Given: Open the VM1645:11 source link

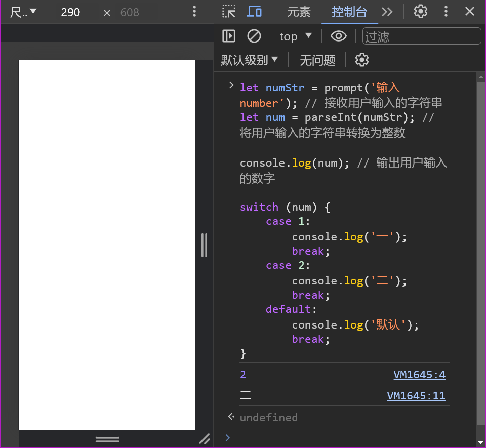Looking at the screenshot, I should 416,396.
